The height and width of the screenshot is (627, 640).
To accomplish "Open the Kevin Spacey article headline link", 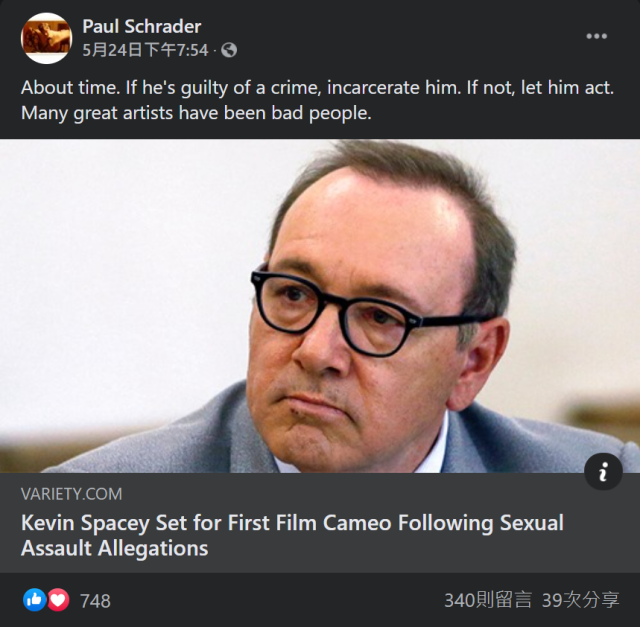I will 292,523.
